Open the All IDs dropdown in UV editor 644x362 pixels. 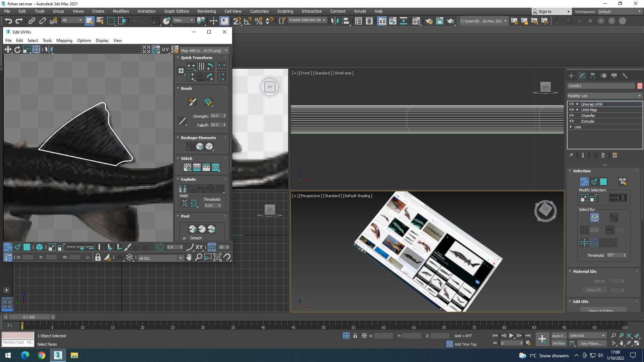coord(161,258)
